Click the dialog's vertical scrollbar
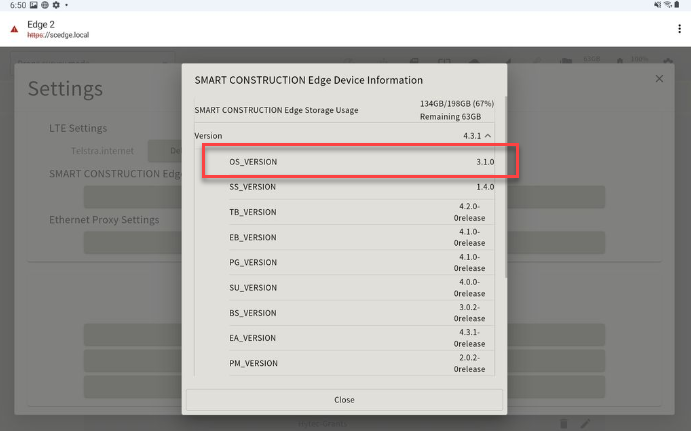Image resolution: width=691 pixels, height=431 pixels. click(x=505, y=187)
